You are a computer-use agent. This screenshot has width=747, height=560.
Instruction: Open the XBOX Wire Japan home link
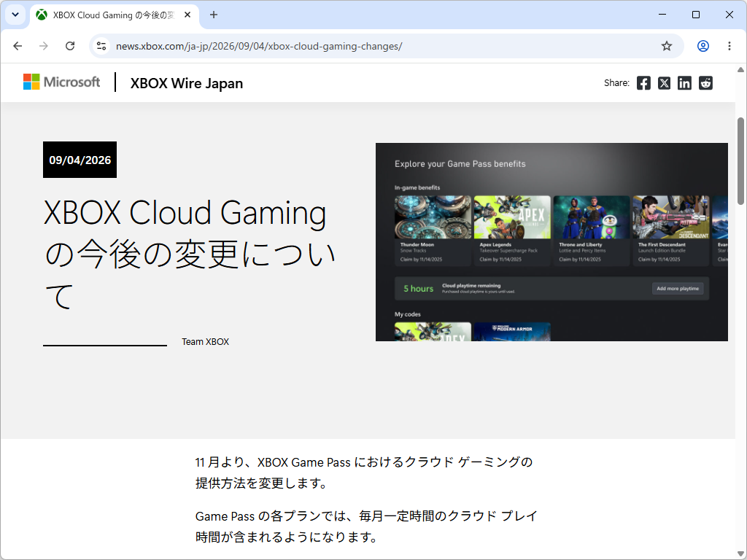click(187, 83)
